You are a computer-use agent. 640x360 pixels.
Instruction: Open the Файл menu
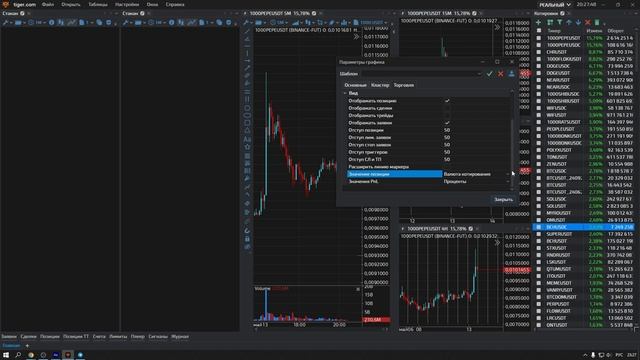coord(48,4)
